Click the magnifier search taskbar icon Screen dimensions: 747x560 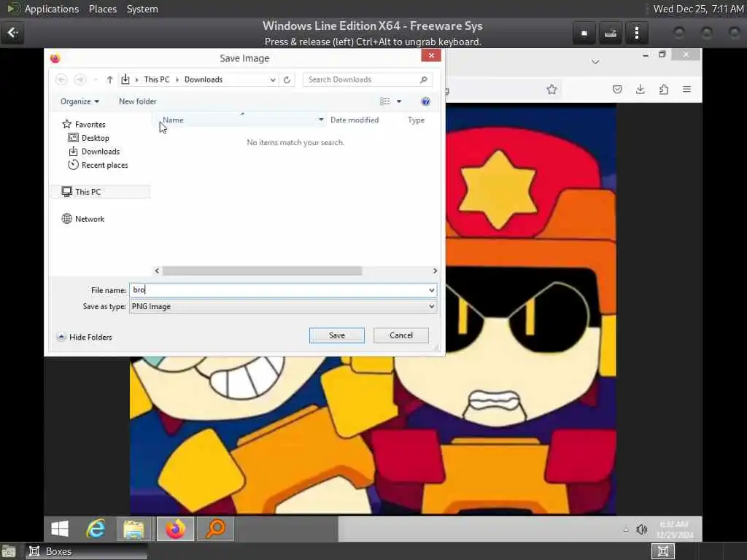(215, 529)
